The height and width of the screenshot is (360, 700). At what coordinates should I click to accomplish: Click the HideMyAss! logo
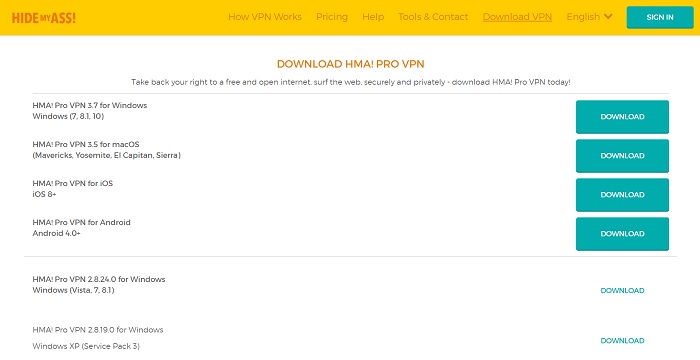point(44,18)
